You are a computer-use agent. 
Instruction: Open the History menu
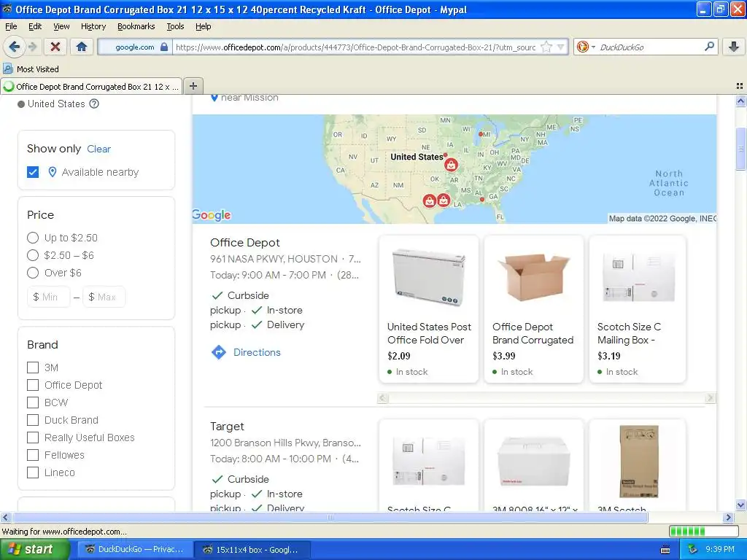point(93,26)
